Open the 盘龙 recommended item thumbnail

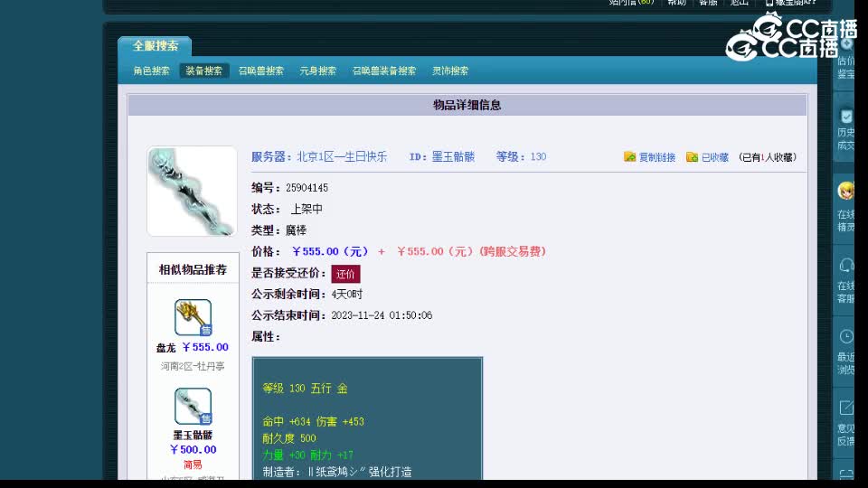[x=193, y=317]
